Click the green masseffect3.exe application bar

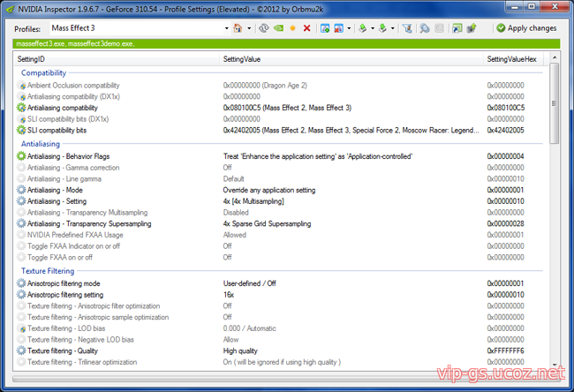(286, 44)
